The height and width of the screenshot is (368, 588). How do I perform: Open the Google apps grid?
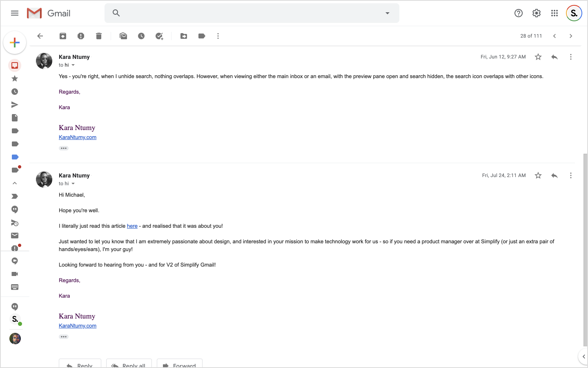[555, 13]
